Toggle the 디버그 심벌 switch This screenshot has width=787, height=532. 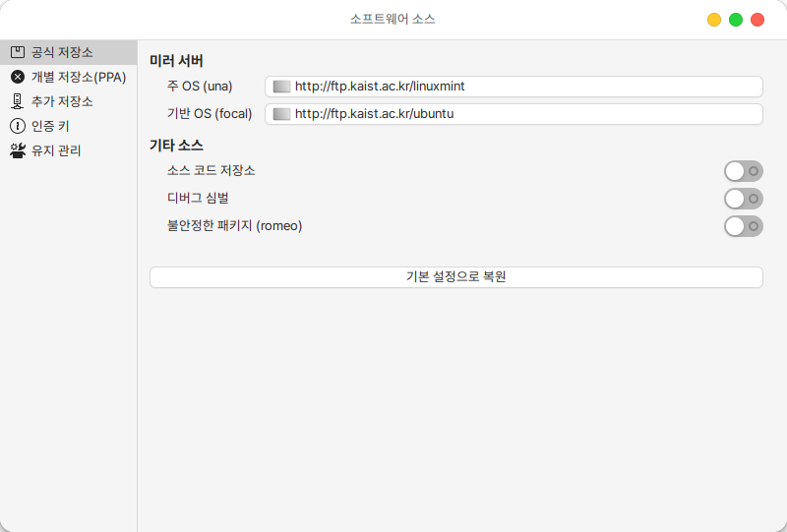click(x=743, y=199)
